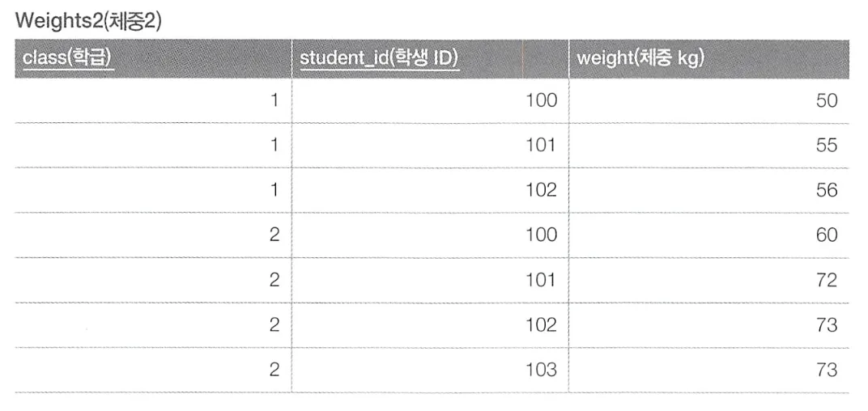Screen dimensions: 868x411
Task: Click student_id 100 in class 2 row
Action: 430,235
